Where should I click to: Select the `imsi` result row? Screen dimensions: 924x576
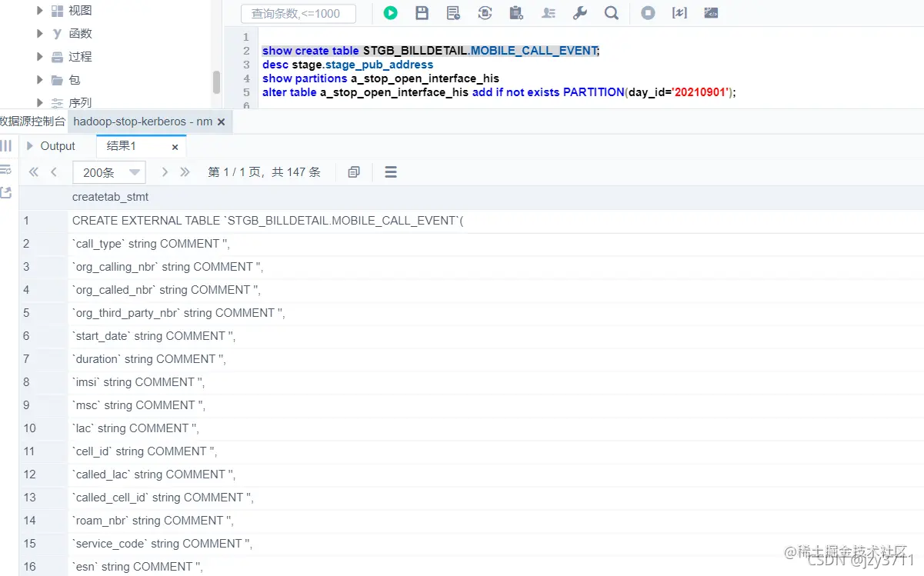pyautogui.click(x=471, y=382)
